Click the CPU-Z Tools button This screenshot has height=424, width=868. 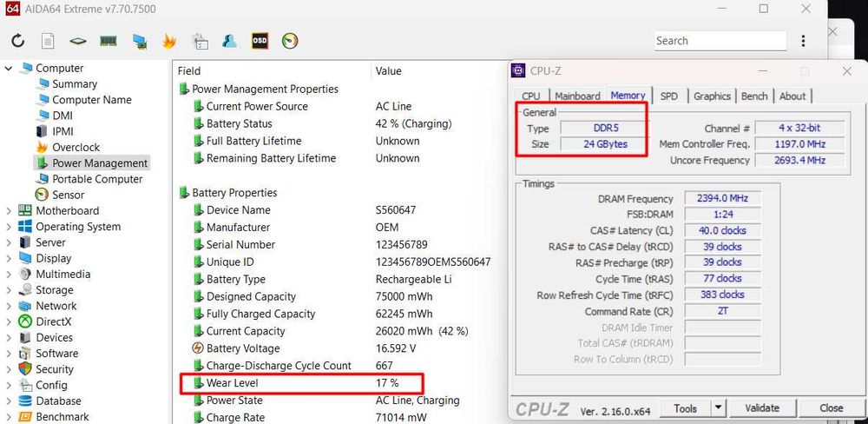pyautogui.click(x=686, y=408)
